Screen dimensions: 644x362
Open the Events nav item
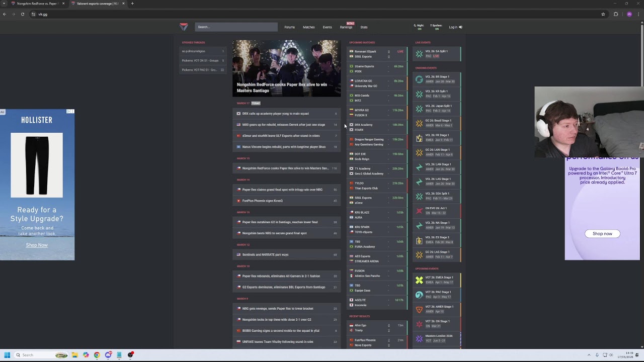tap(327, 27)
